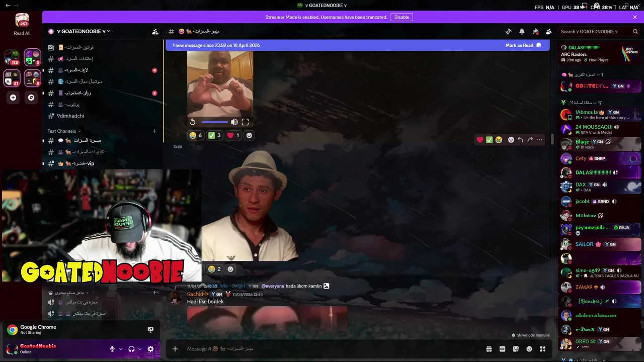Show pinned messages

(535, 31)
